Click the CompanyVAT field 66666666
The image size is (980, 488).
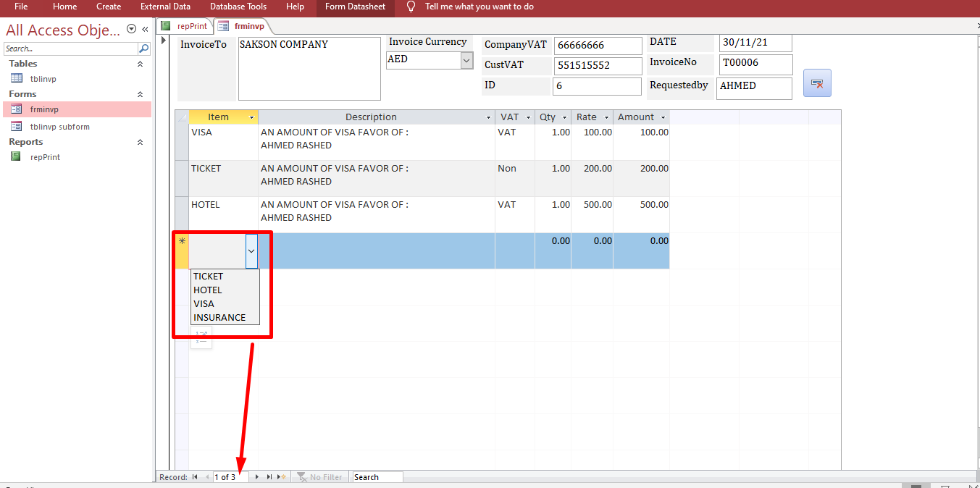(598, 46)
